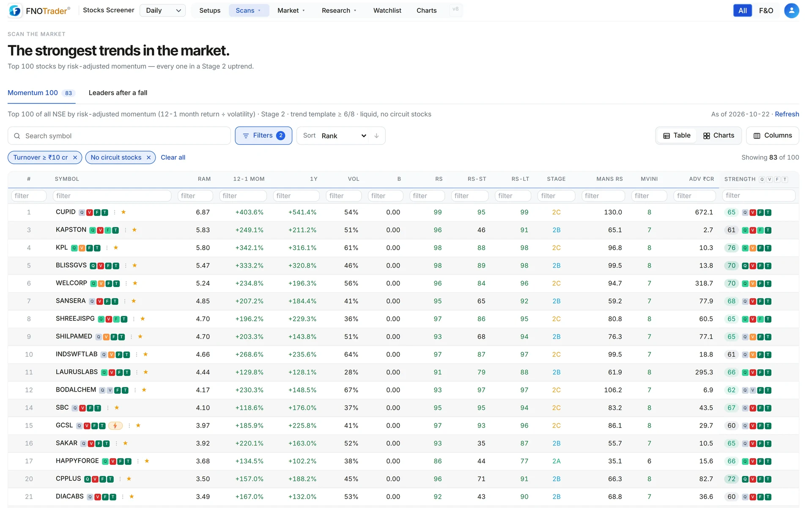Remove the Turnover ≥ ₹10 cr filter chip
Viewport: 812px width, 508px height.
coord(75,157)
